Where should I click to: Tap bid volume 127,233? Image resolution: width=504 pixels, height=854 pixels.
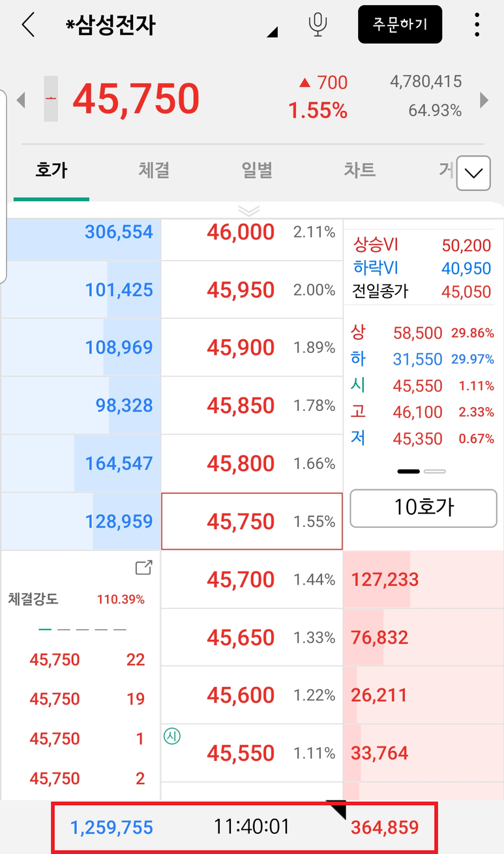tap(385, 579)
